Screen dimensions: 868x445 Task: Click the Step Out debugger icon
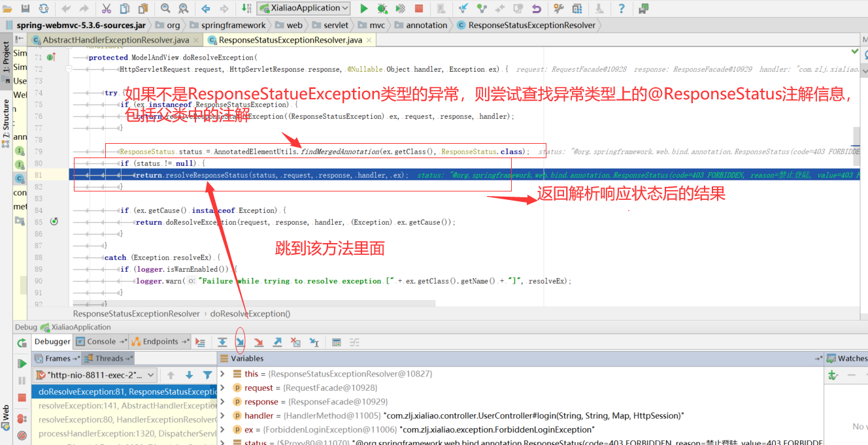point(277,342)
